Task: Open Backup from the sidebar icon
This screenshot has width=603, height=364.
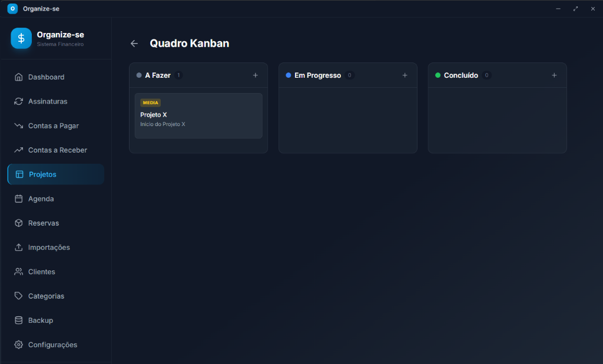Action: click(18, 320)
